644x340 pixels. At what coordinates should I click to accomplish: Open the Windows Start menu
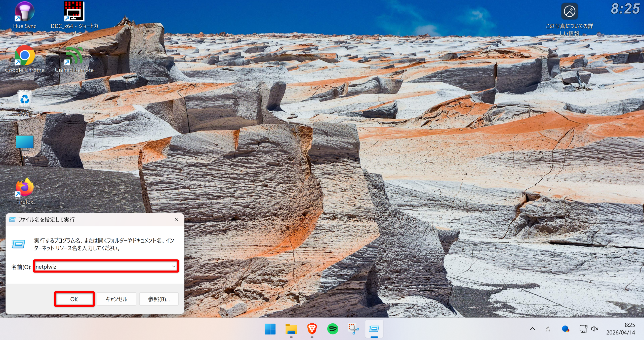270,329
